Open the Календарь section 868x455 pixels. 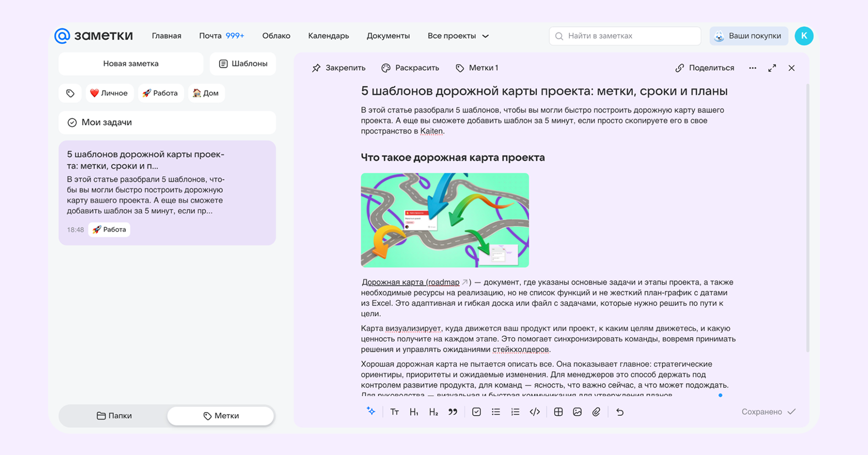click(328, 35)
